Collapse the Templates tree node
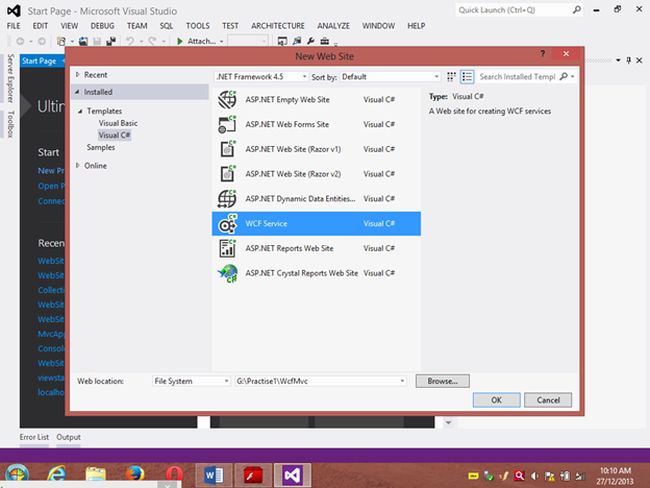Image resolution: width=650 pixels, height=488 pixels. pyautogui.click(x=80, y=111)
